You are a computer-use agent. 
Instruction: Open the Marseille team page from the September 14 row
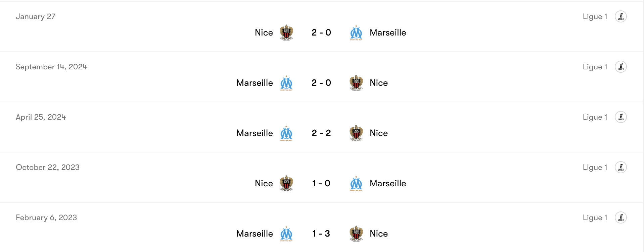(x=255, y=83)
